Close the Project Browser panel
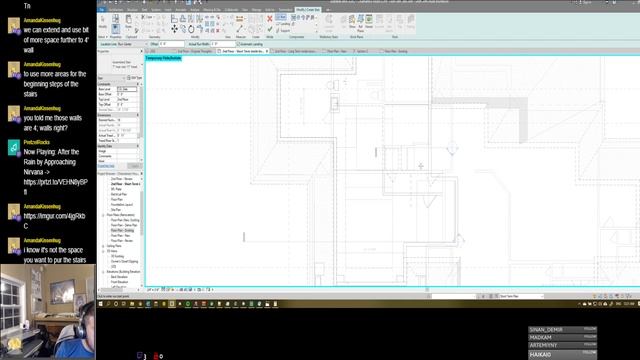Image resolution: width=640 pixels, height=360 pixels. coord(141,173)
